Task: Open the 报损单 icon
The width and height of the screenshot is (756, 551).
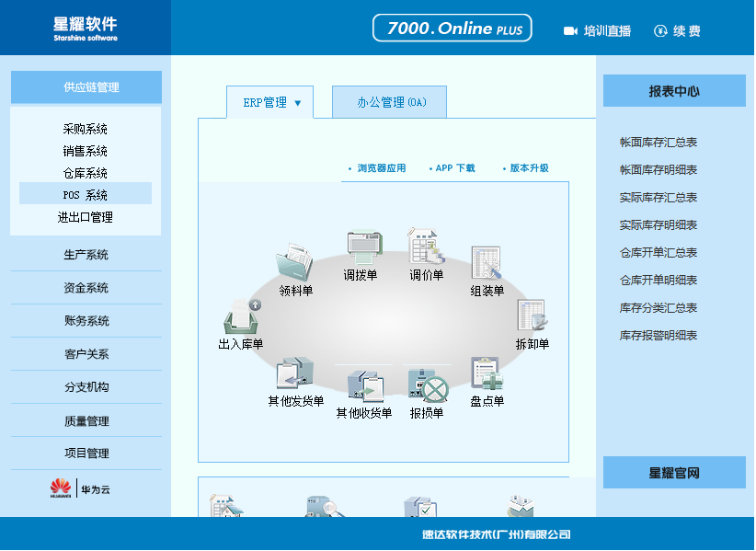Action: [428, 385]
